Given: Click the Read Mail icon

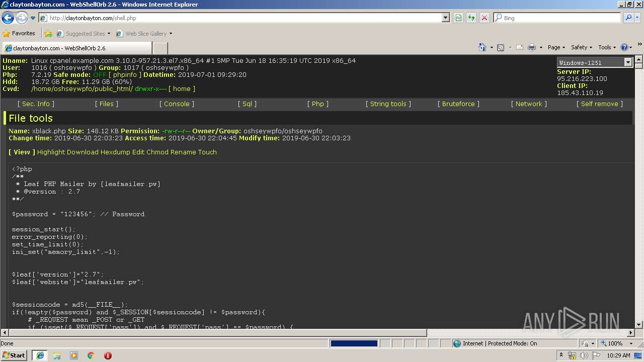Looking at the screenshot, I should pos(520,47).
